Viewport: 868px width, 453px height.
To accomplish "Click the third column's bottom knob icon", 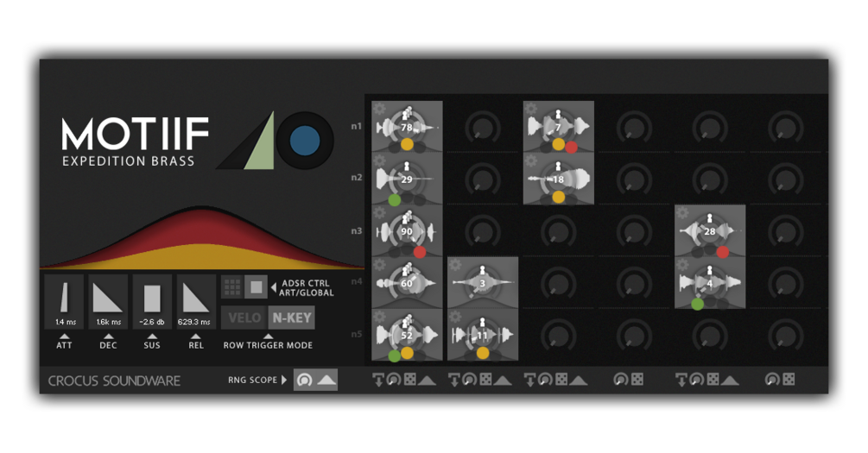I will (545, 380).
